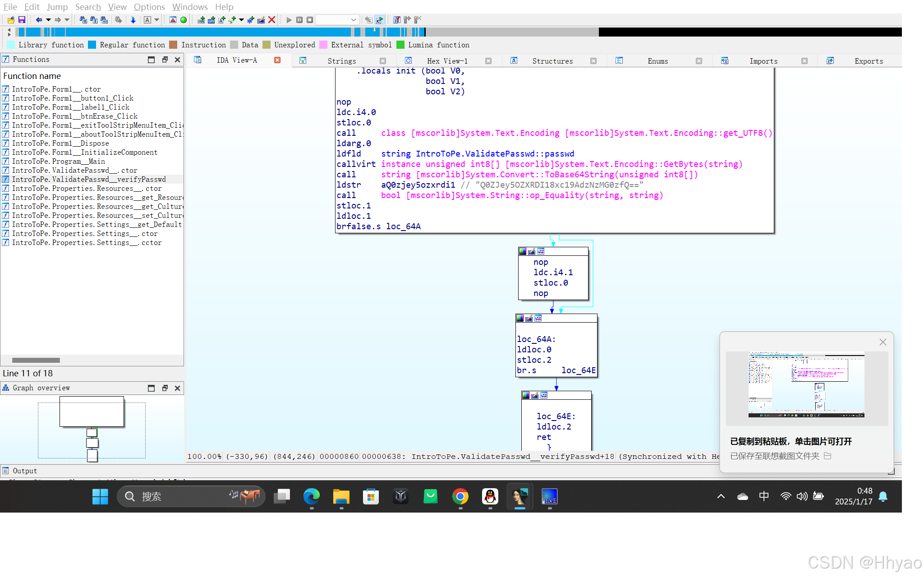Click the Terminate process stop button
Screen dimensions: 924x578
[310, 20]
